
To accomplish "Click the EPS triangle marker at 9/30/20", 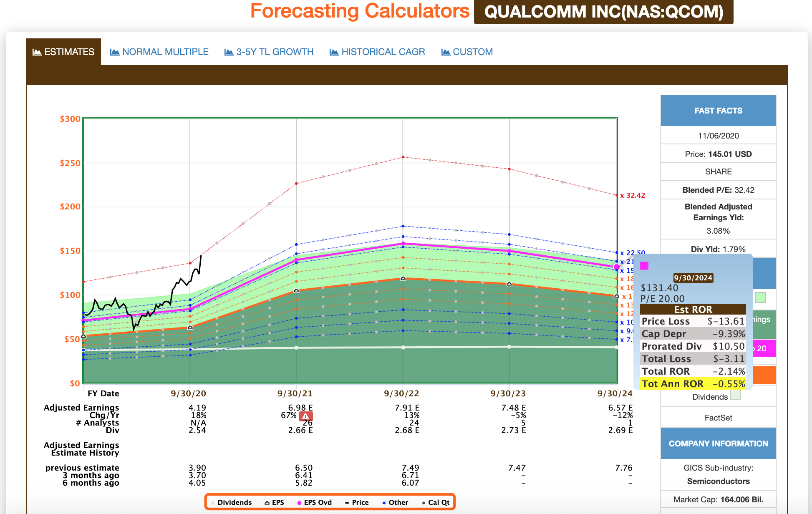I will click(x=190, y=328).
